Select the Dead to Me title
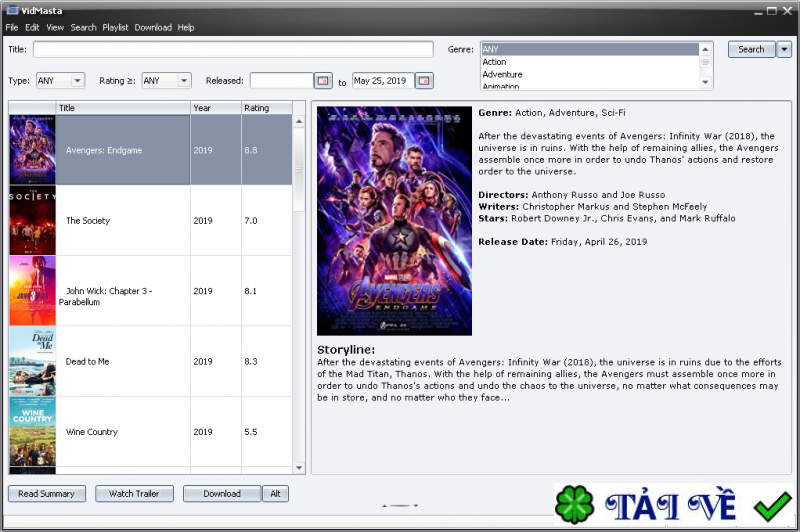The width and height of the screenshot is (800, 532). (87, 362)
